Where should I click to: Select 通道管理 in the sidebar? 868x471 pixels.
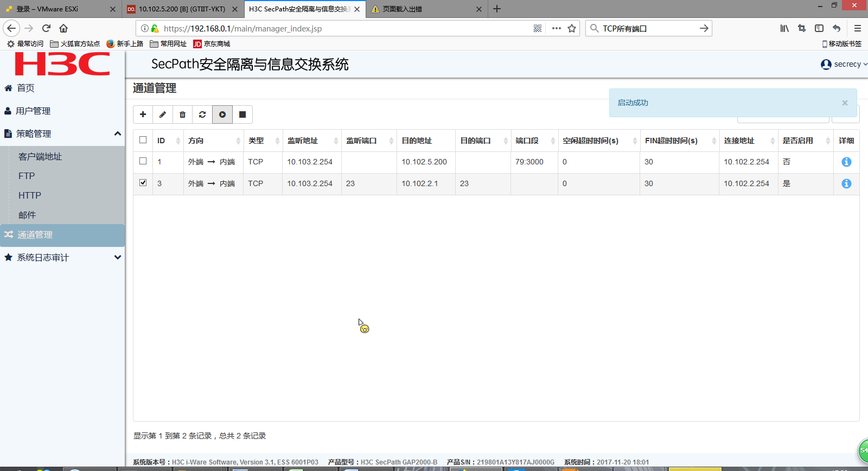(62, 235)
